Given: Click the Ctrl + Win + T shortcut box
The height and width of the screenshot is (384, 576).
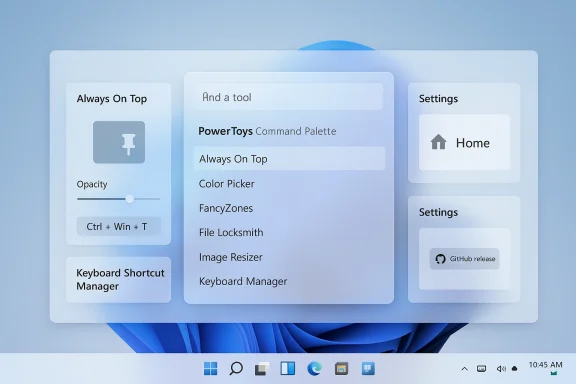Looking at the screenshot, I should click(118, 226).
